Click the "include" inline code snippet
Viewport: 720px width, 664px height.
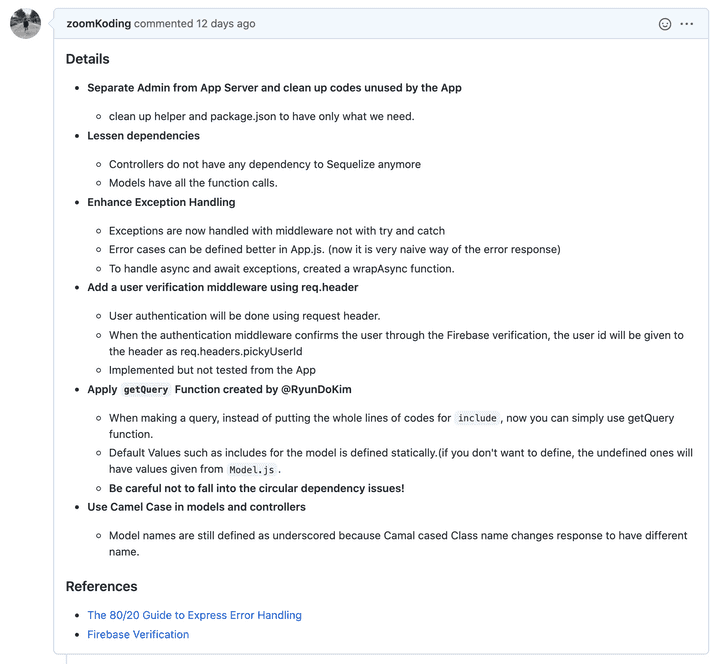point(478,418)
